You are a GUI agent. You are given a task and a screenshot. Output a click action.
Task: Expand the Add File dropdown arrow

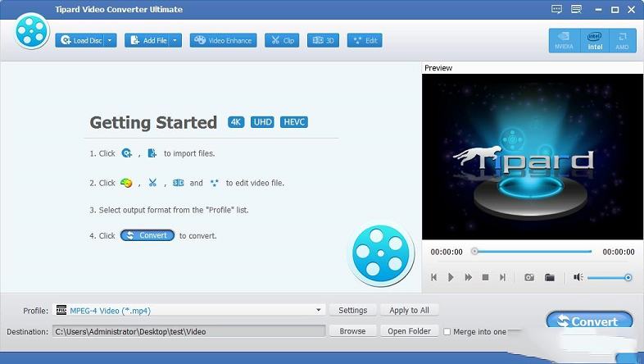click(175, 40)
